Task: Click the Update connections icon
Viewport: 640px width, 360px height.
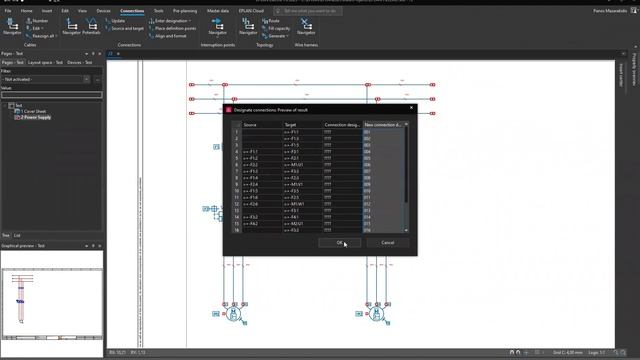Action: coord(108,20)
